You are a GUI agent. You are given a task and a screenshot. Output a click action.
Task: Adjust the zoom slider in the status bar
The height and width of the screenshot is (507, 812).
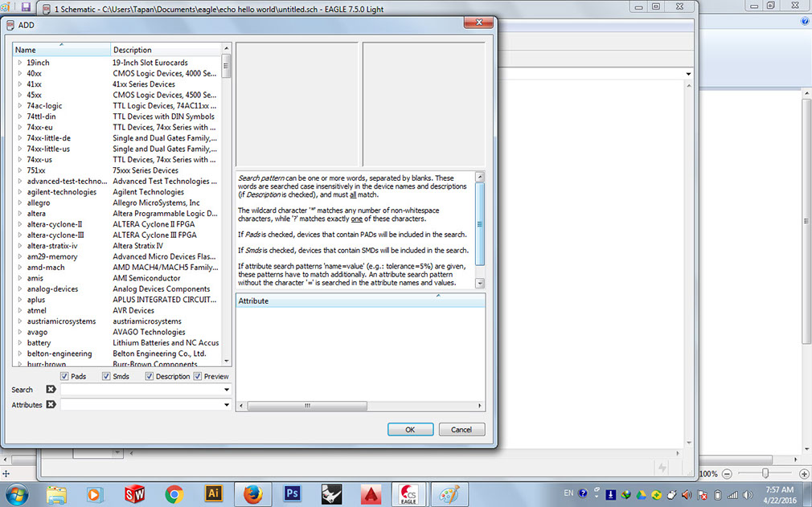point(765,473)
